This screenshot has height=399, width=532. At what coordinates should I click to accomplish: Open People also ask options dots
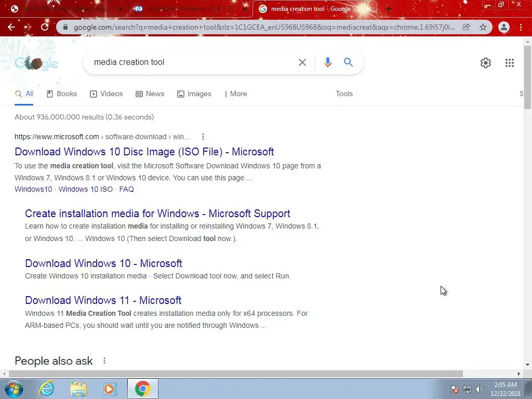pyautogui.click(x=104, y=361)
